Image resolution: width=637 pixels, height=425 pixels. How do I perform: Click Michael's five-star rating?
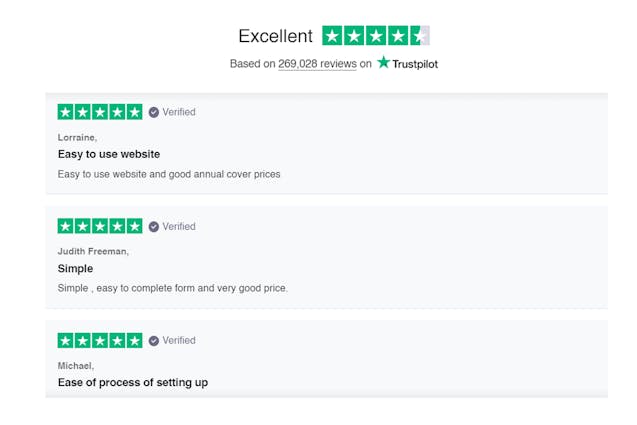click(x=100, y=340)
